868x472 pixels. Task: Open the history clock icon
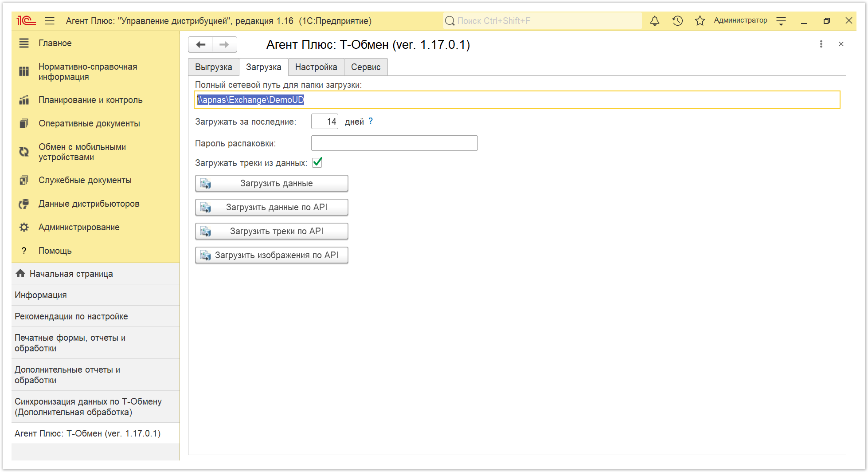tap(677, 21)
